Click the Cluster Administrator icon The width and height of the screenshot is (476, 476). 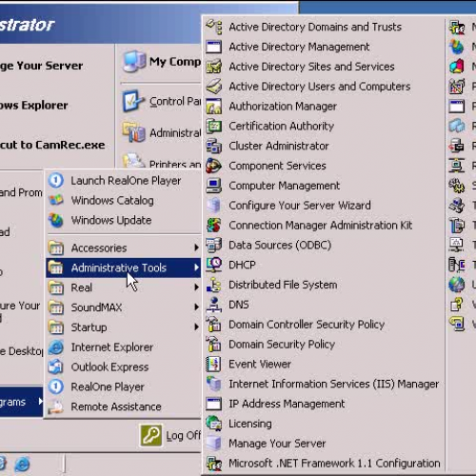pos(214,146)
